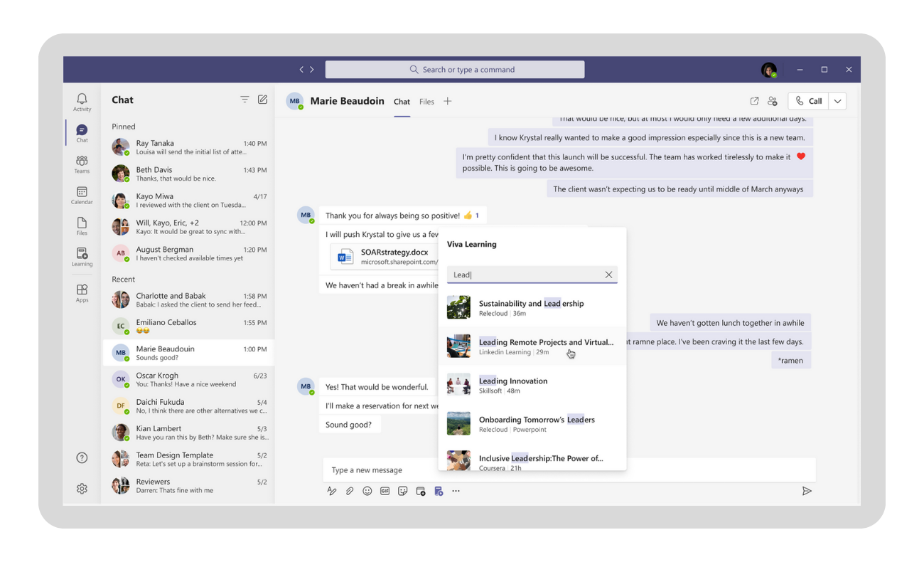This screenshot has width=924, height=562.
Task: Switch to the Files tab
Action: (x=426, y=102)
